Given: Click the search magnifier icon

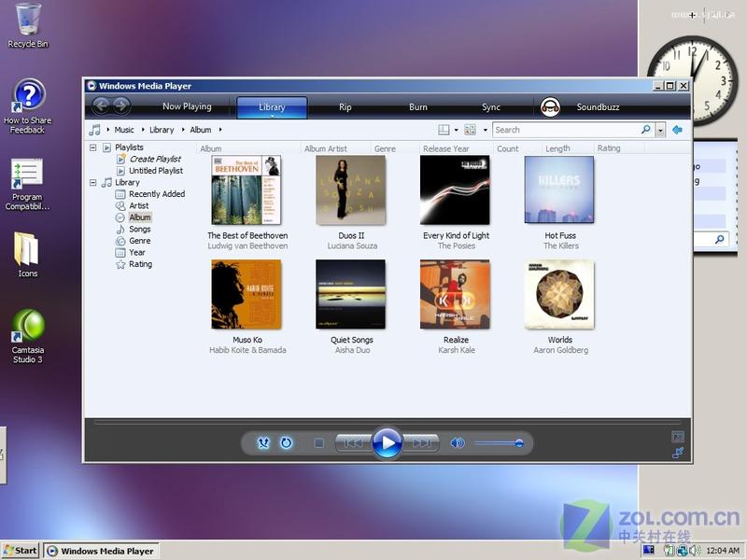Looking at the screenshot, I should [x=646, y=130].
